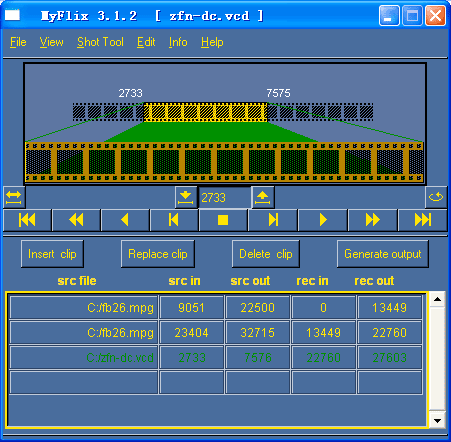The height and width of the screenshot is (442, 451).
Task: Jump to the first frame of the video
Action: pyautogui.click(x=27, y=220)
